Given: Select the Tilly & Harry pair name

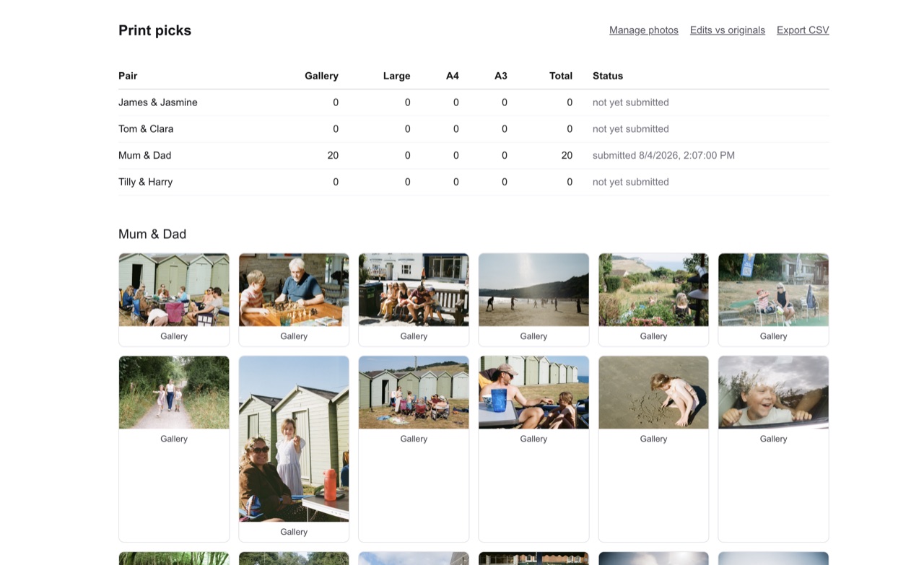Looking at the screenshot, I should 146,182.
